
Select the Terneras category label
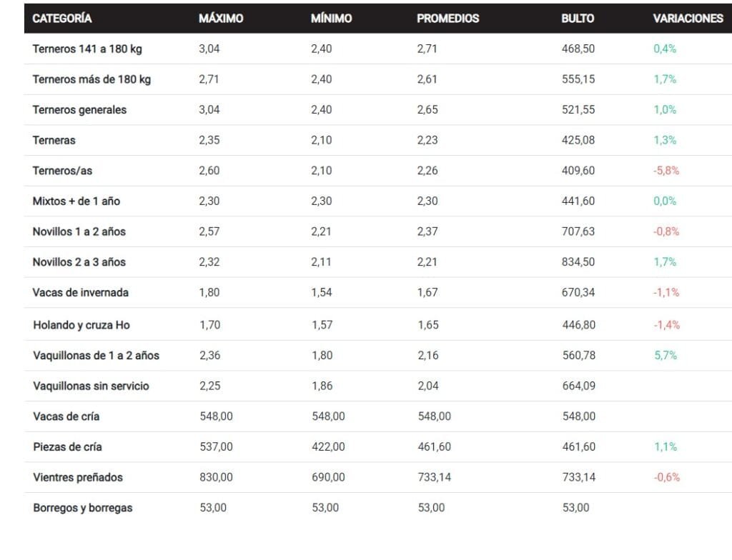pos(54,140)
